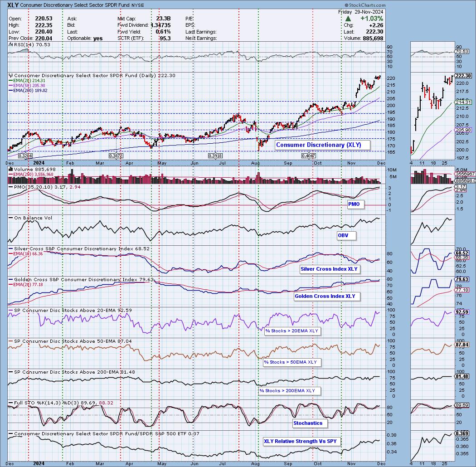
Task: Click the 79.63 Golden Cross value tag
Action: coord(462,279)
